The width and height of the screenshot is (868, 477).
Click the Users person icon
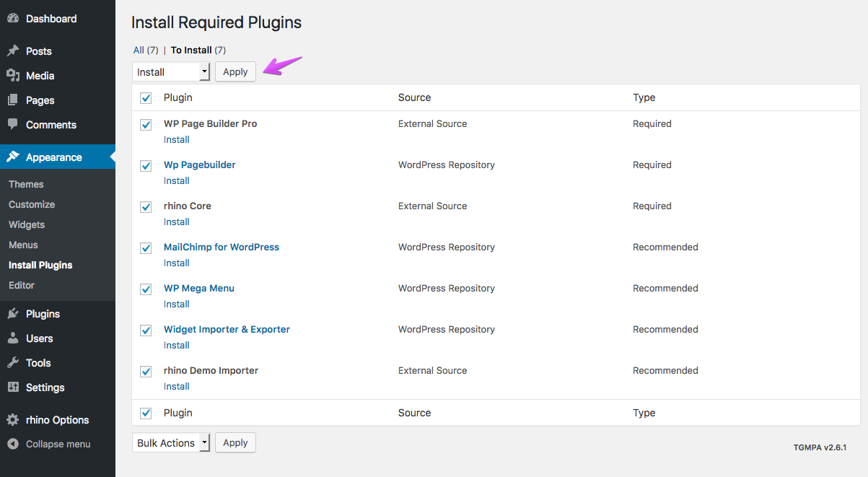[13, 338]
